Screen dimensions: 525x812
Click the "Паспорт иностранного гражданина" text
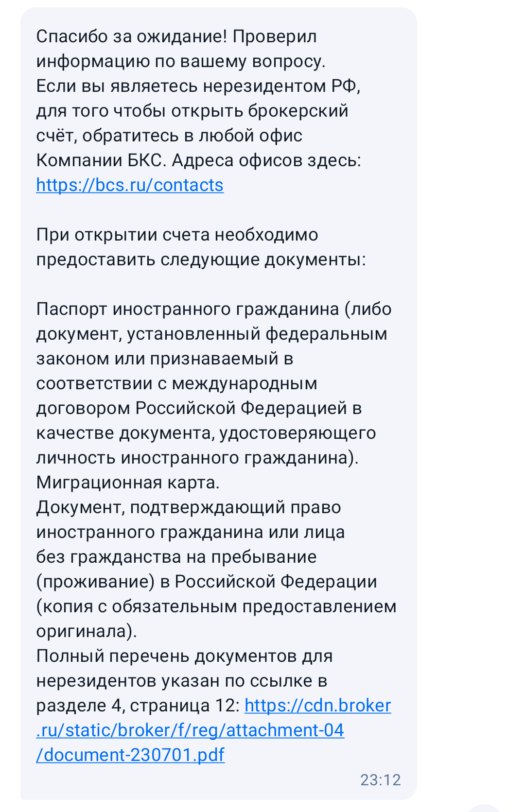188,309
